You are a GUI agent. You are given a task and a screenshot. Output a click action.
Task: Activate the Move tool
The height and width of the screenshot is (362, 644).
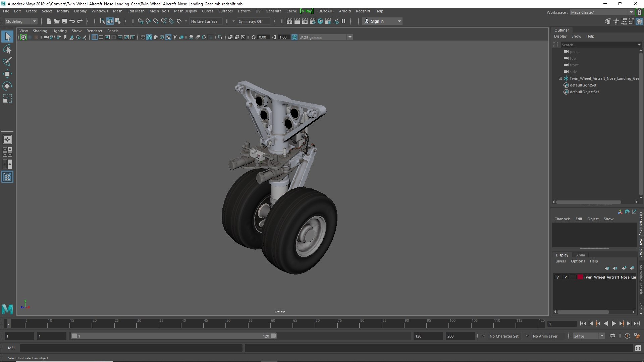point(7,74)
